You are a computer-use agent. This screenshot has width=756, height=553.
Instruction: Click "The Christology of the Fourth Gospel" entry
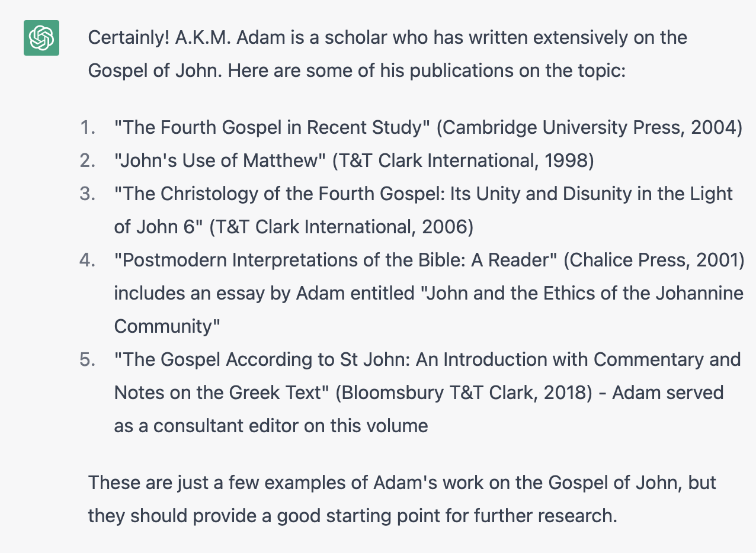pos(423,210)
